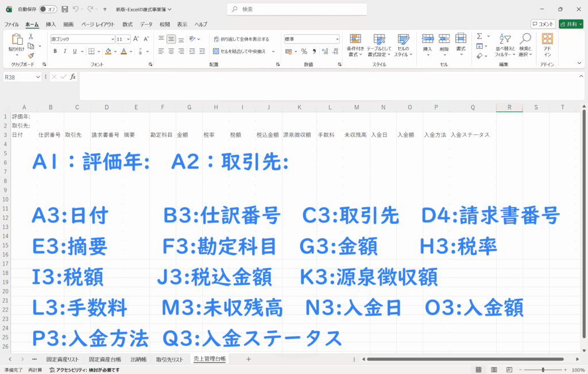Image resolution: width=588 pixels, height=374 pixels.
Task: Click the Comments button
Action: pyautogui.click(x=543, y=24)
